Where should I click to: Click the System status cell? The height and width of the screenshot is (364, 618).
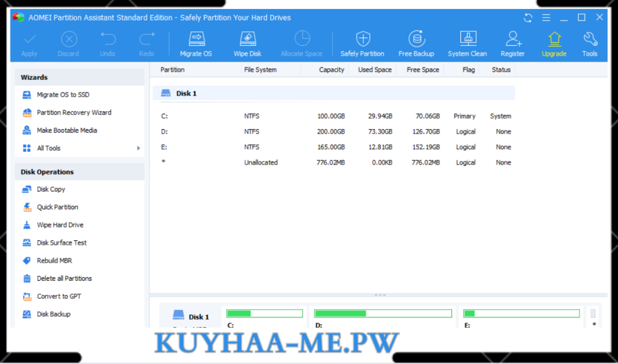[x=500, y=117]
